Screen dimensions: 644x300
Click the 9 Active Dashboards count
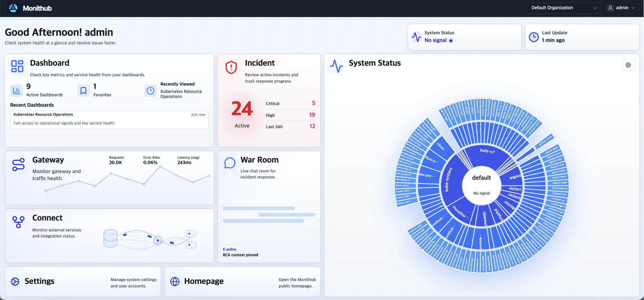[x=29, y=86]
